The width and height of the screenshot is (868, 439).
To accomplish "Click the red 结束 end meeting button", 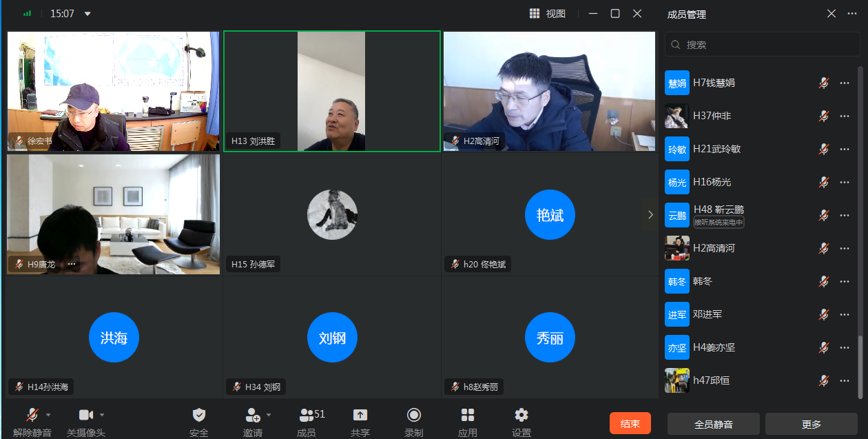I will pos(630,423).
